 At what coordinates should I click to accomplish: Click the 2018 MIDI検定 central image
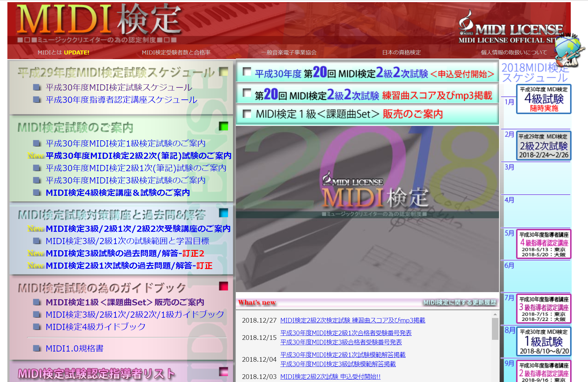click(x=367, y=209)
